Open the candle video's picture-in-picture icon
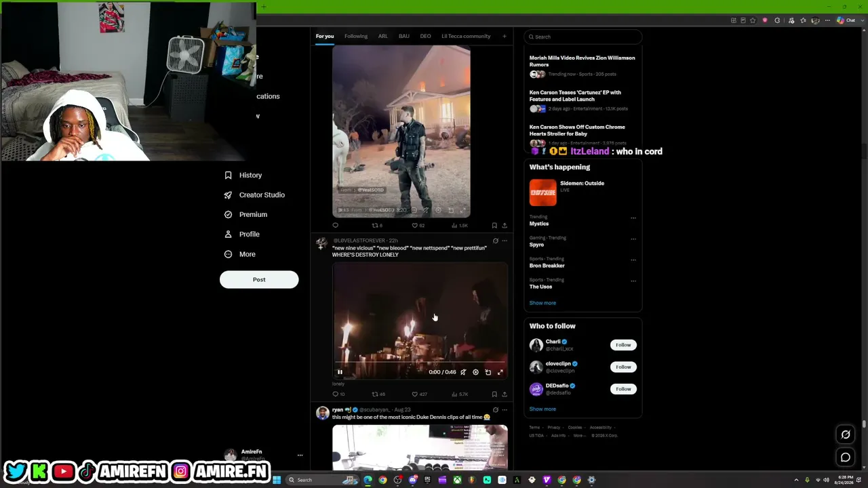This screenshot has width=868, height=488. click(x=488, y=372)
